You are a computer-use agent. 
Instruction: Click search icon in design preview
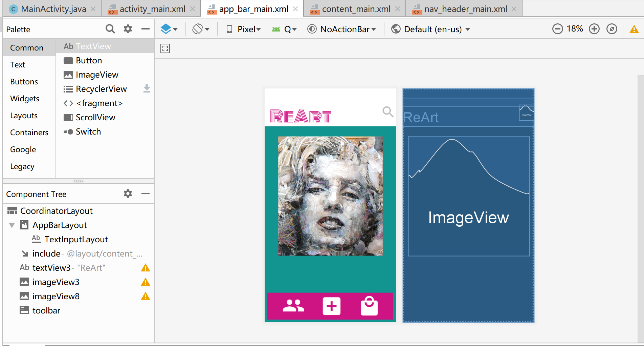(388, 111)
